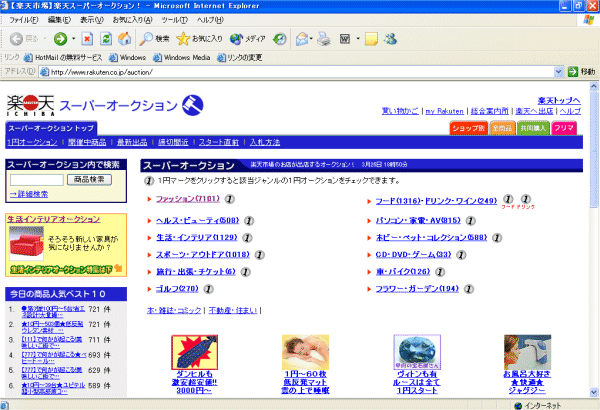Viewport: 600px width, 410px height.
Task: Click the Rakuten auction gavel logo icon
Action: pyautogui.click(x=192, y=105)
